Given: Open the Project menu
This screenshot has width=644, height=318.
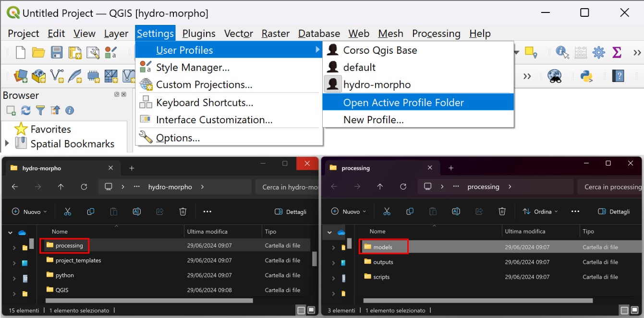Looking at the screenshot, I should 24,34.
